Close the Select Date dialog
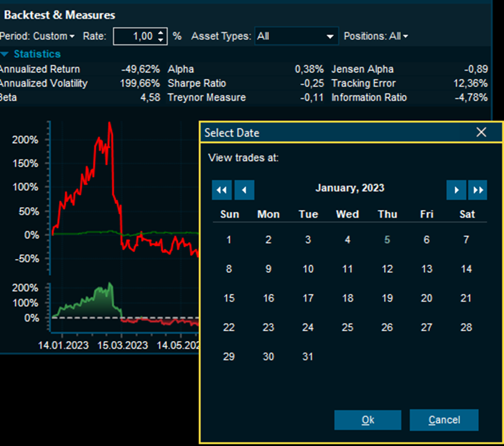This screenshot has height=446, width=504. [x=481, y=132]
